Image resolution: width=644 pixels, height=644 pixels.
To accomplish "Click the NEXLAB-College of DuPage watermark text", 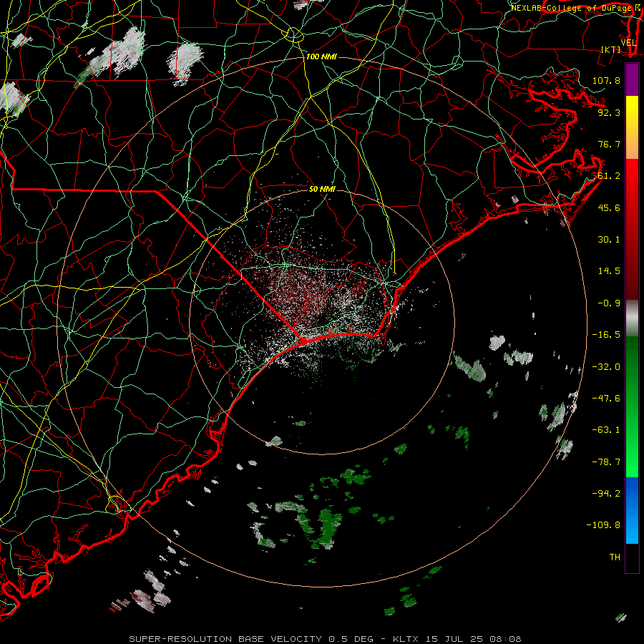I will pos(571,8).
